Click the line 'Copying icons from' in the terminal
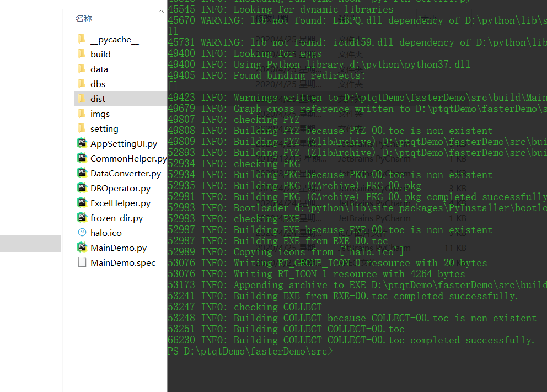This screenshot has height=392, width=547. [x=286, y=252]
